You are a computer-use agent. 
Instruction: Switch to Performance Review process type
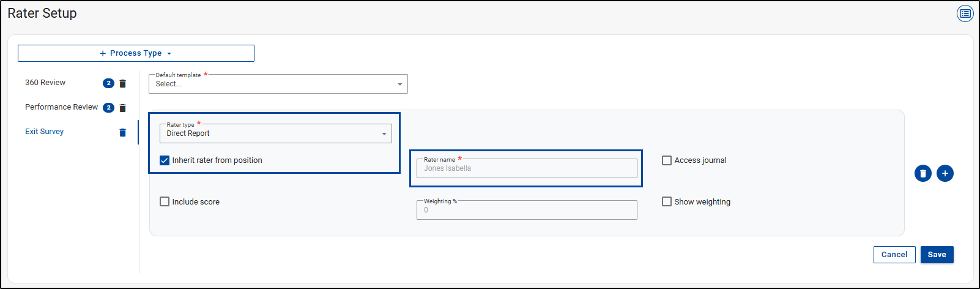[x=61, y=107]
